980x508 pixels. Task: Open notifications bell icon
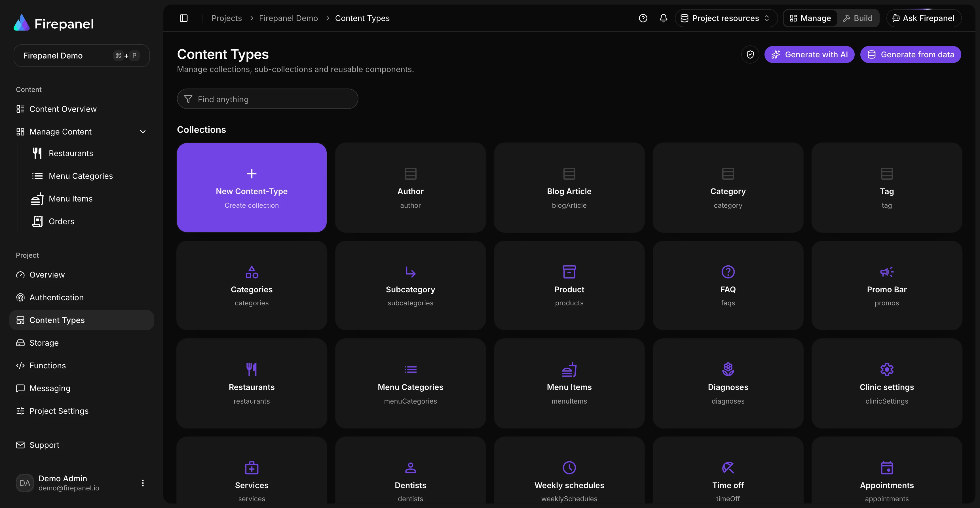click(664, 18)
